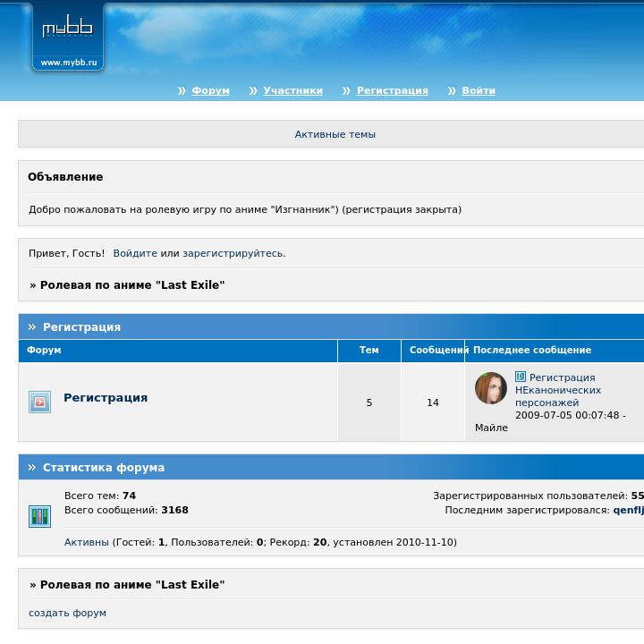
Task: Click last post arrow icon near avatar
Action: click(x=521, y=377)
